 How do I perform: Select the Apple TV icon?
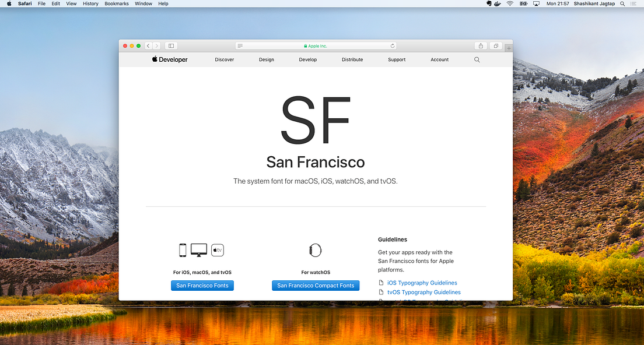pos(217,249)
